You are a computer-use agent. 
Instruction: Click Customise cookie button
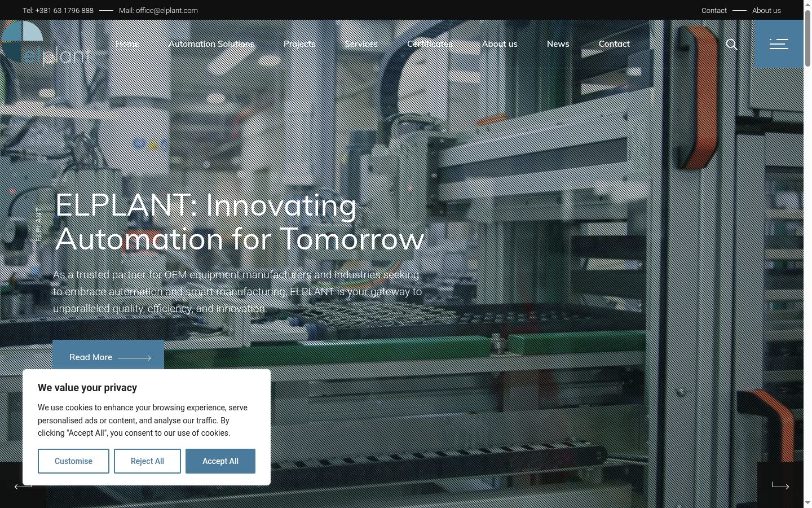point(73,461)
